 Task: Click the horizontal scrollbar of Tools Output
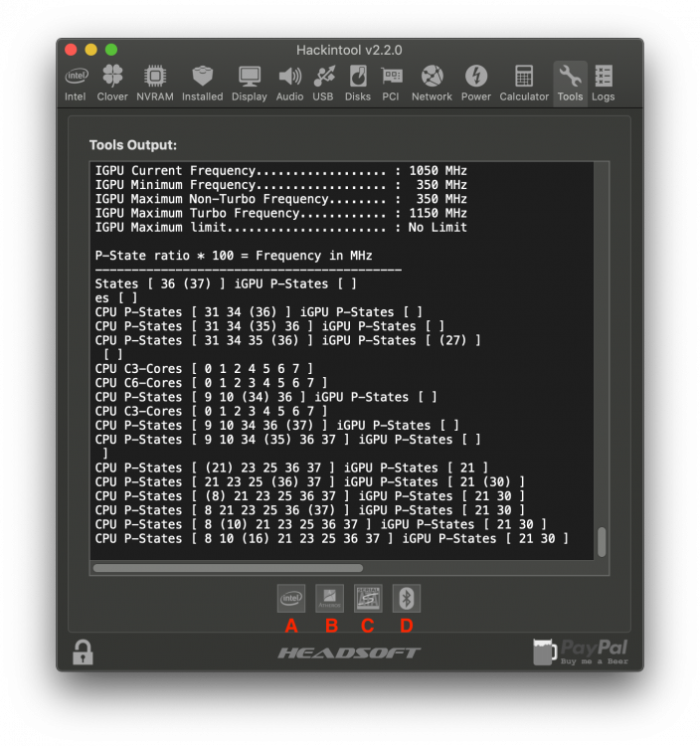click(x=228, y=568)
